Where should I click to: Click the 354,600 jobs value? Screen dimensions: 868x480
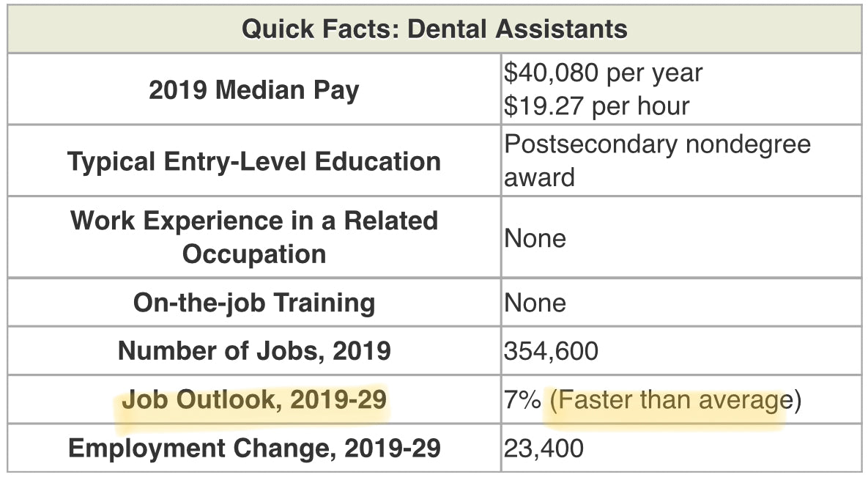pos(552,351)
